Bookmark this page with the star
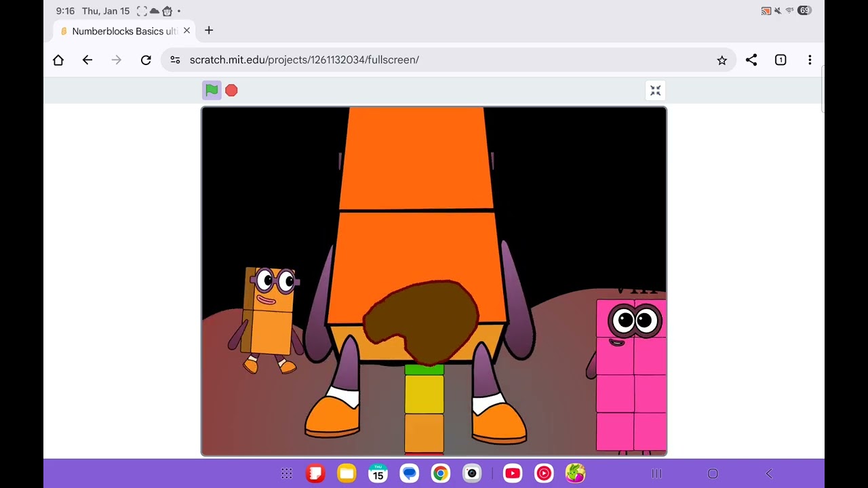The height and width of the screenshot is (488, 868). pyautogui.click(x=722, y=60)
